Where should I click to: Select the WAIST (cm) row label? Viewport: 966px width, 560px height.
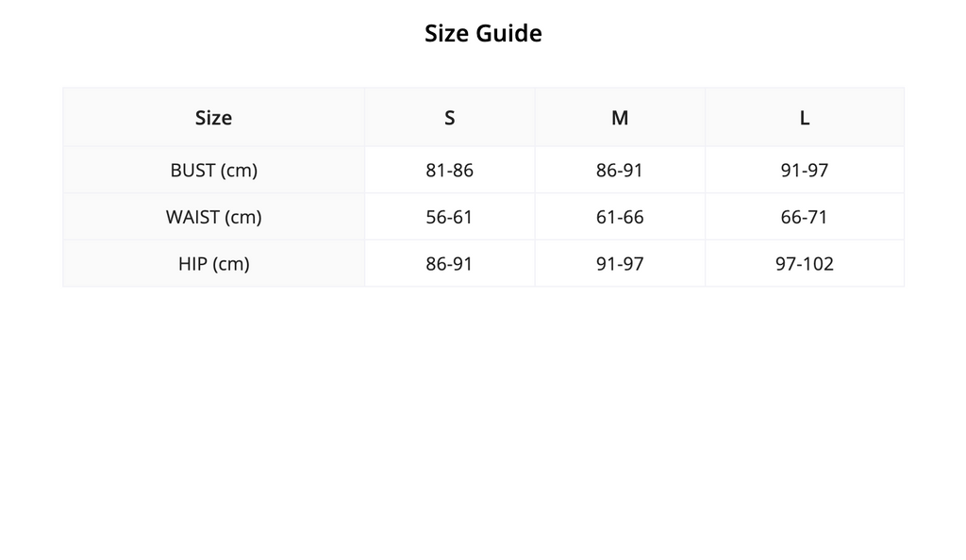pos(214,217)
